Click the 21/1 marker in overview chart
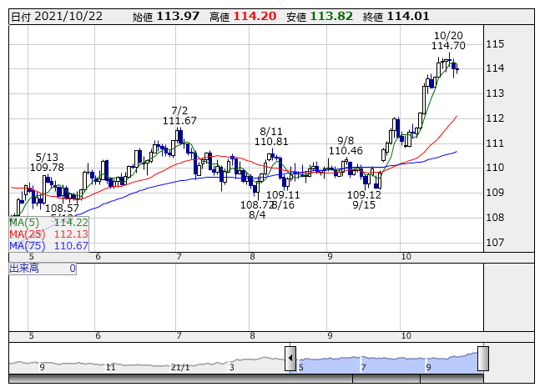This screenshot has height=392, width=545. point(180,367)
